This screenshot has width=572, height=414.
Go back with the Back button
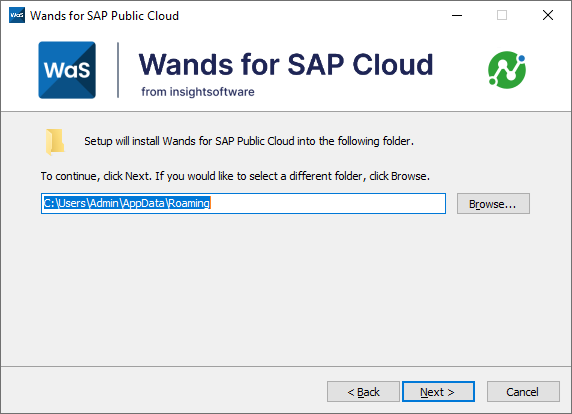click(x=363, y=392)
